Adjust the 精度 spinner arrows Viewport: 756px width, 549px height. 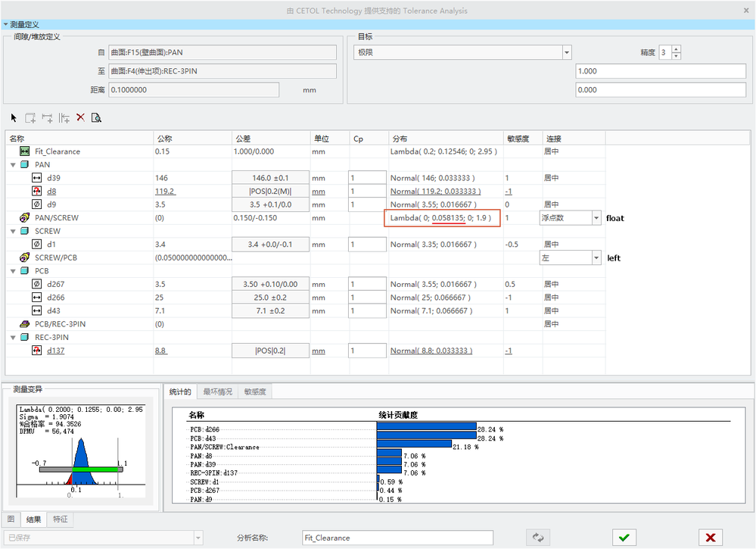pos(677,52)
